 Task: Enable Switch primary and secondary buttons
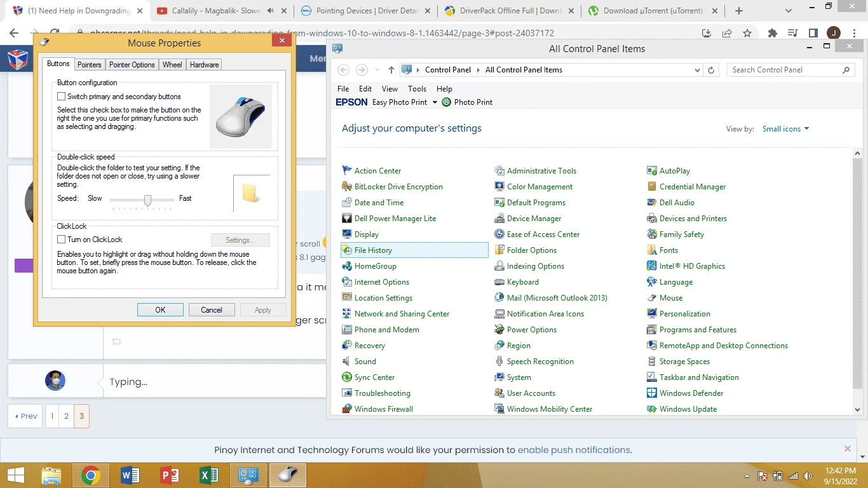[62, 97]
